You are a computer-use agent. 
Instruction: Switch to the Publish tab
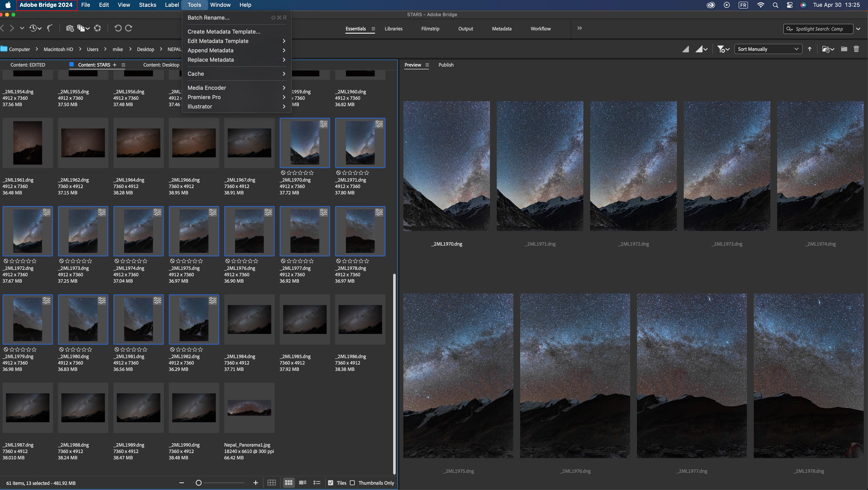446,65
